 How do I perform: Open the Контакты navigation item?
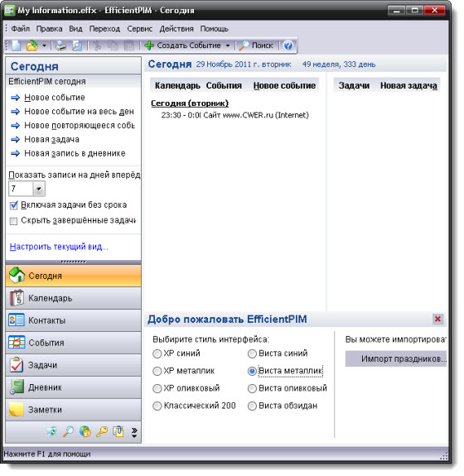[x=73, y=320]
